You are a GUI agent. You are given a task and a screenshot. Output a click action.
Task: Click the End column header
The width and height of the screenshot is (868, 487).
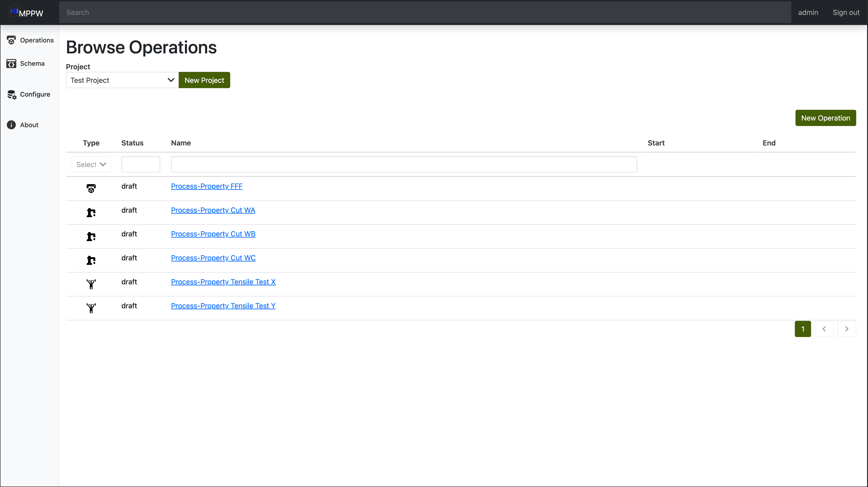click(769, 143)
